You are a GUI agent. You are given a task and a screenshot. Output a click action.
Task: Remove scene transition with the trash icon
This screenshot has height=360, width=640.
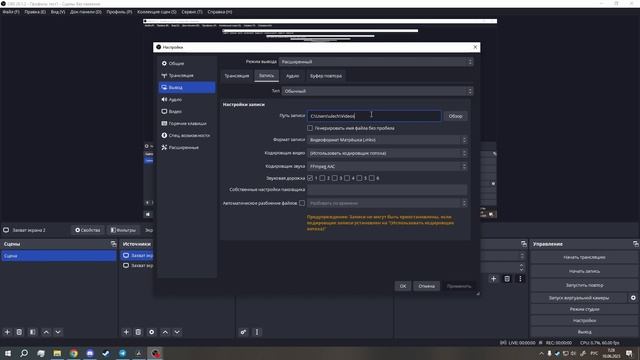(507, 279)
